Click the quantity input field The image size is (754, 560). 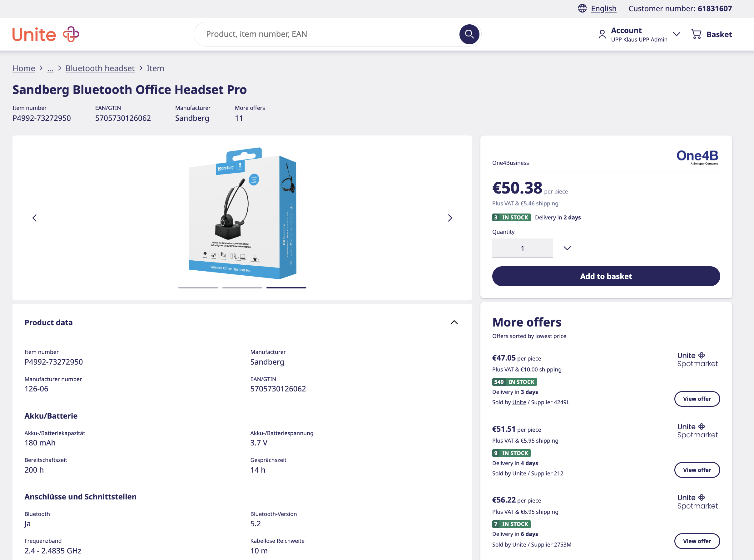click(x=522, y=248)
